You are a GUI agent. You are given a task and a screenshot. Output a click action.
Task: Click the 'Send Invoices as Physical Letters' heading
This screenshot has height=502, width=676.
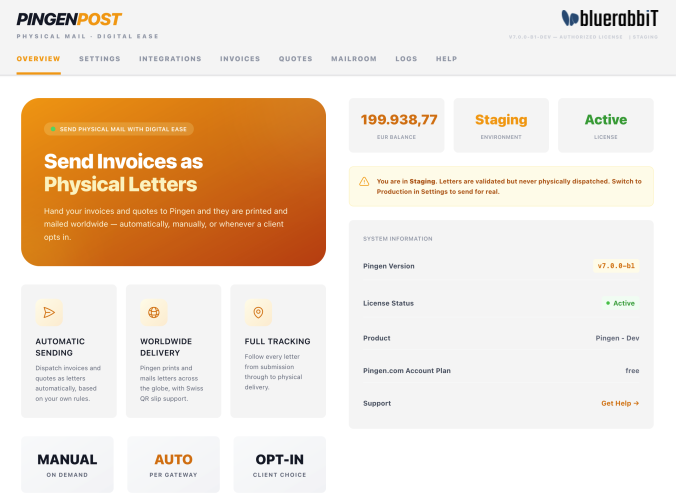(123, 173)
